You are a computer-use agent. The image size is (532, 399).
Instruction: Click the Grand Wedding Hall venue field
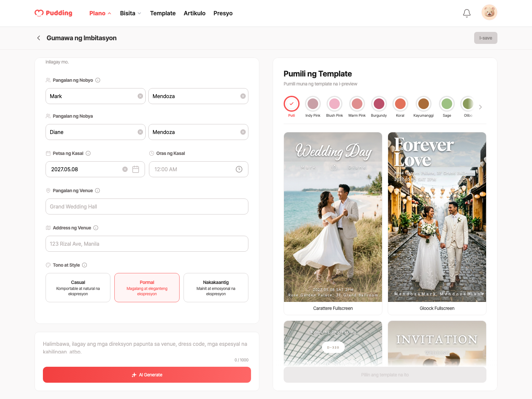(x=147, y=206)
